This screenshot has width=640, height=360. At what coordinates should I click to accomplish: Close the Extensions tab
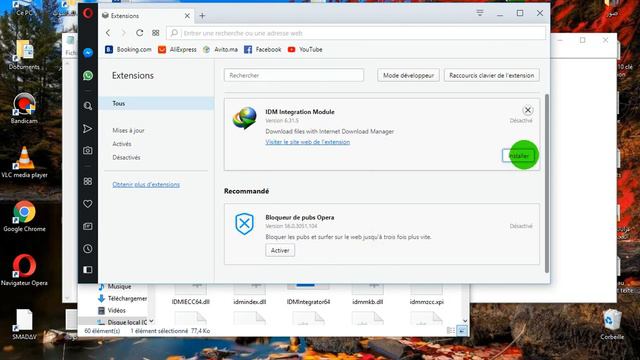(x=187, y=16)
